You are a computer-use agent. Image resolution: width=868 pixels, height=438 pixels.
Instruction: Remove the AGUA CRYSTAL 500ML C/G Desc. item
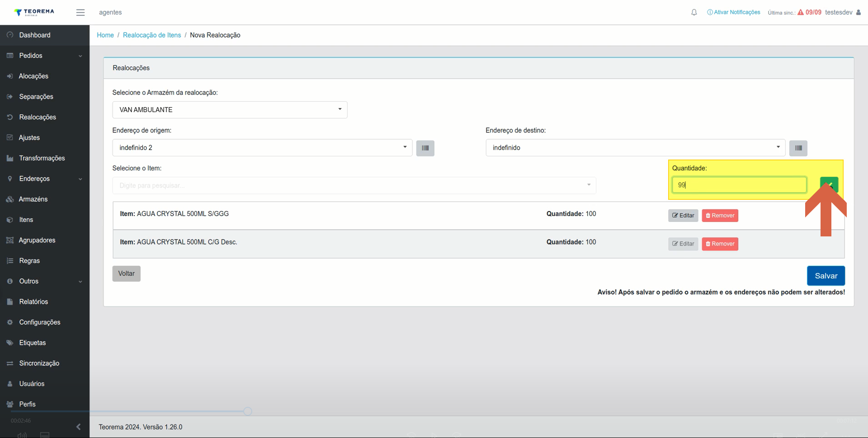pyautogui.click(x=720, y=244)
